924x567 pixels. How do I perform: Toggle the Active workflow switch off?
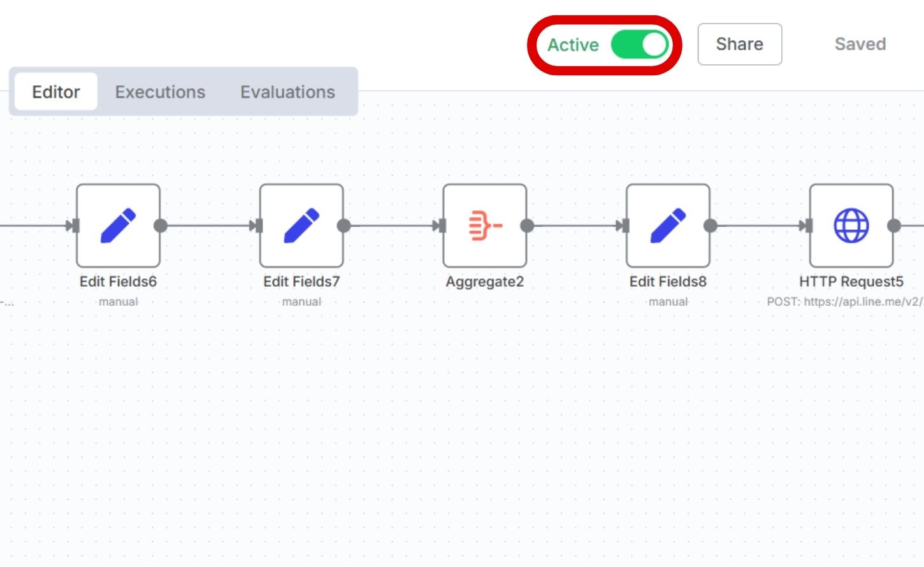[x=639, y=45]
